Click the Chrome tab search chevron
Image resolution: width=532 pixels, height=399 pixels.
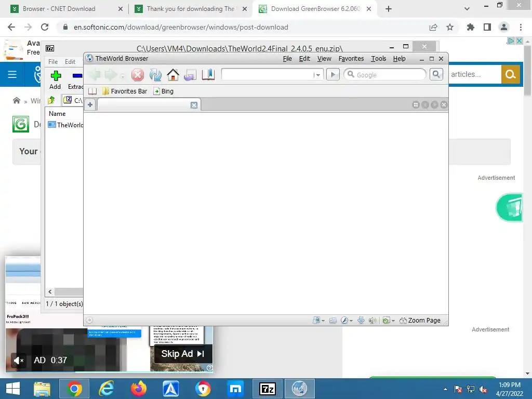(x=467, y=9)
